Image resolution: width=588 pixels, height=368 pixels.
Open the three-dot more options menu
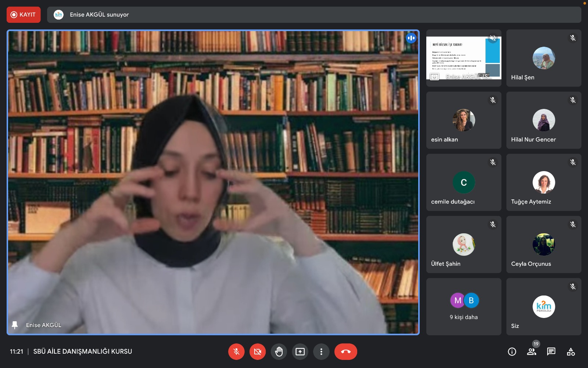tap(321, 352)
